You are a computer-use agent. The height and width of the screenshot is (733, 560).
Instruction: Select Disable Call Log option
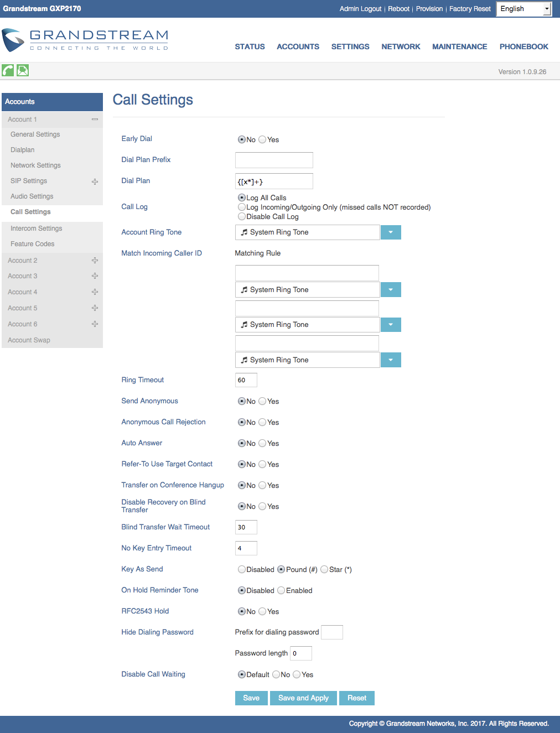pyautogui.click(x=242, y=216)
